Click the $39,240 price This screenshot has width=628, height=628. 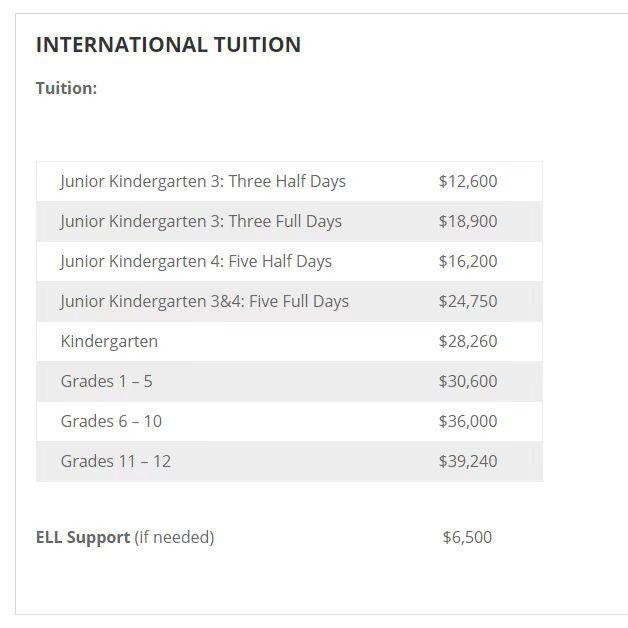pyautogui.click(x=468, y=462)
